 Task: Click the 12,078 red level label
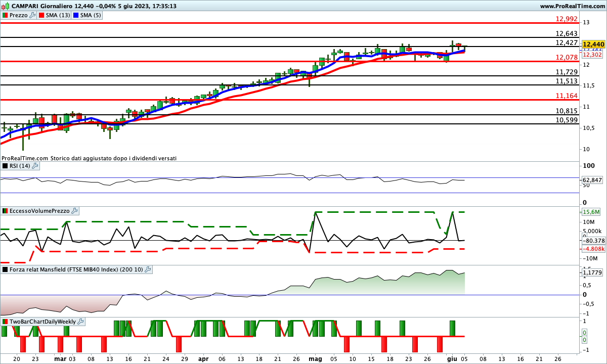[x=567, y=57]
